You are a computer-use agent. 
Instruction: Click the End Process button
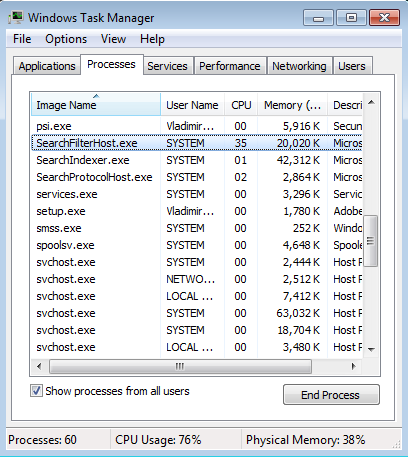point(331,395)
